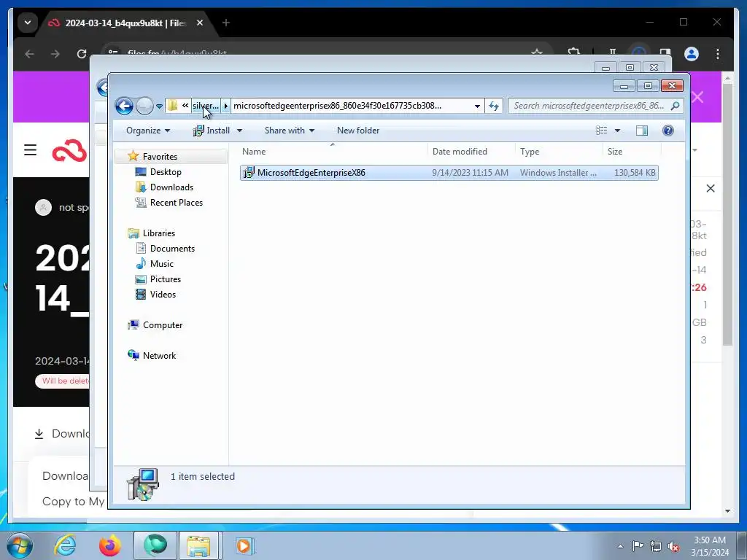Image resolution: width=747 pixels, height=560 pixels.
Task: Open the view options dropdown arrow
Action: coord(617,131)
